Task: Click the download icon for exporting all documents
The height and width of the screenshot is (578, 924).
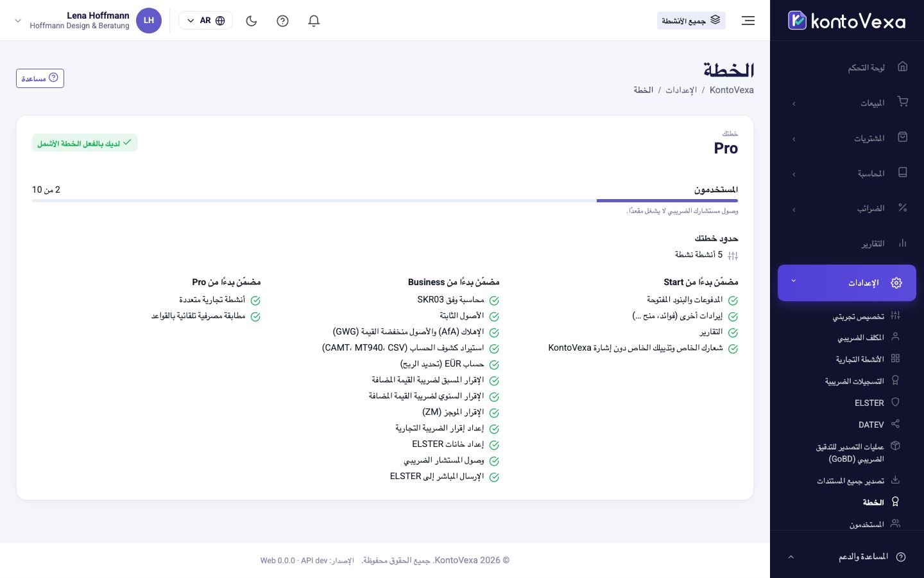Action: [x=895, y=480]
